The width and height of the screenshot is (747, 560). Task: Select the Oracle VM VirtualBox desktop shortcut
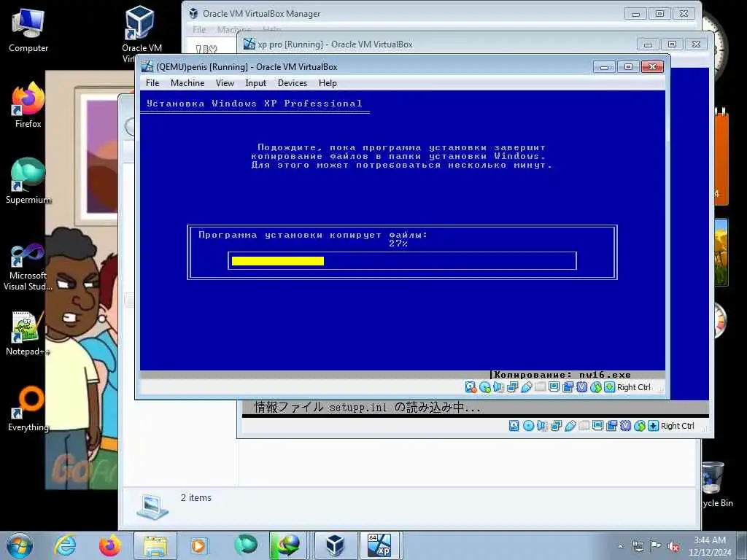(142, 34)
